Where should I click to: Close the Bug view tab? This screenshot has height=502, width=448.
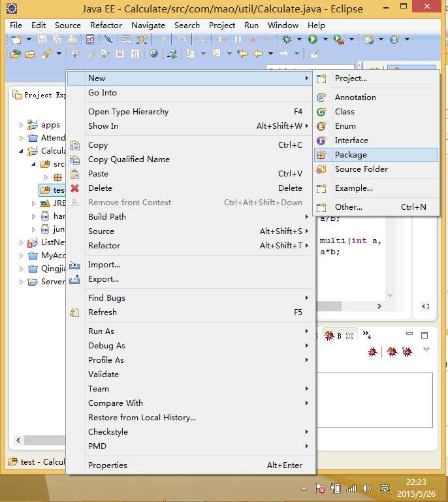tap(349, 336)
